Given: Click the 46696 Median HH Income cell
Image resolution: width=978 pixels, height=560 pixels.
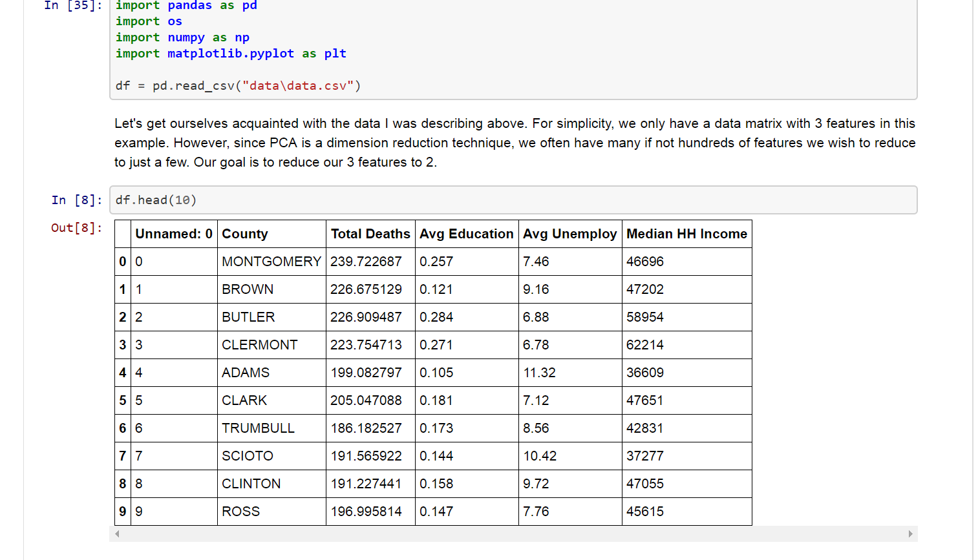Looking at the screenshot, I should (686, 262).
